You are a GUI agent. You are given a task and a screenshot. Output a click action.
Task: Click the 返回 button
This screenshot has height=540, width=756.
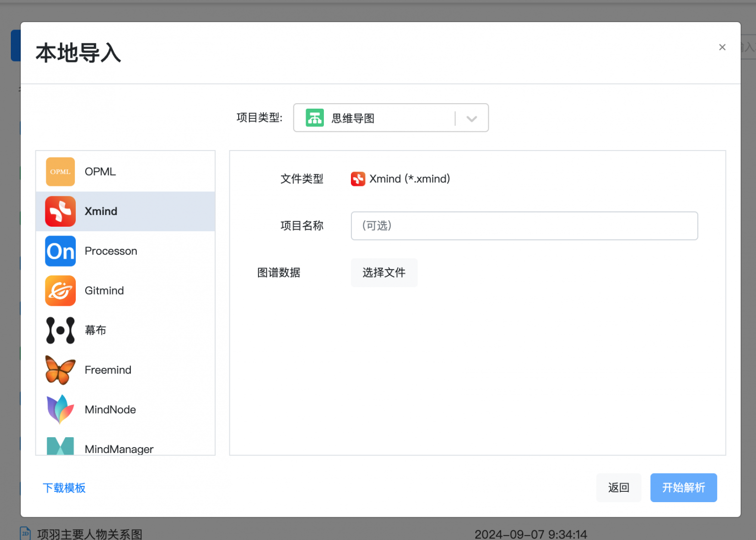click(x=619, y=487)
